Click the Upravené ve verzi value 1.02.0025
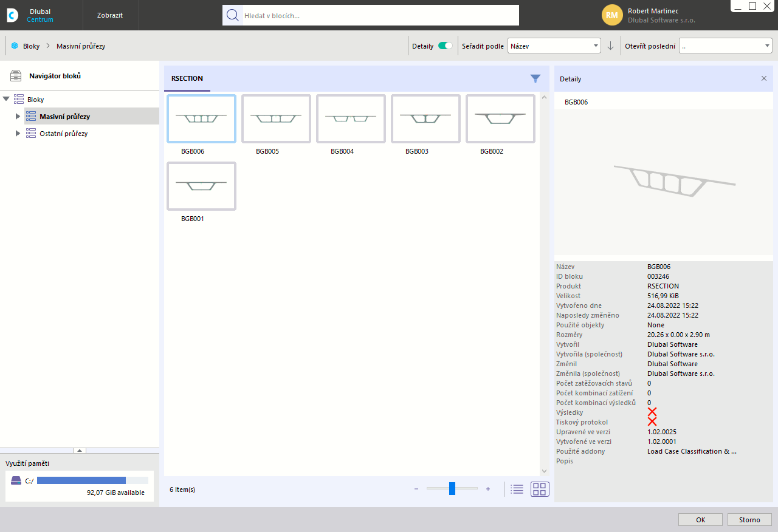The image size is (778, 532). click(662, 432)
